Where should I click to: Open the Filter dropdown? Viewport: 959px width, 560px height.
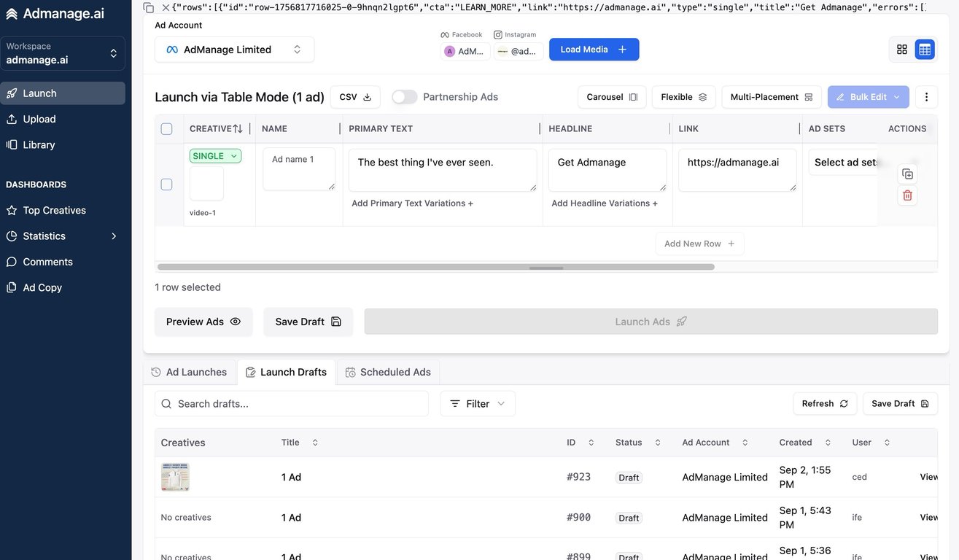click(x=478, y=404)
